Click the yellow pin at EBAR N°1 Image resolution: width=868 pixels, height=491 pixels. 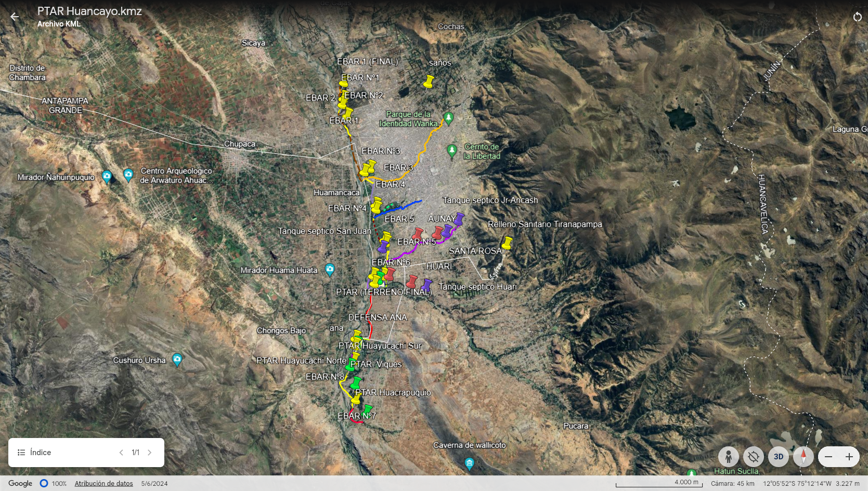(x=344, y=83)
